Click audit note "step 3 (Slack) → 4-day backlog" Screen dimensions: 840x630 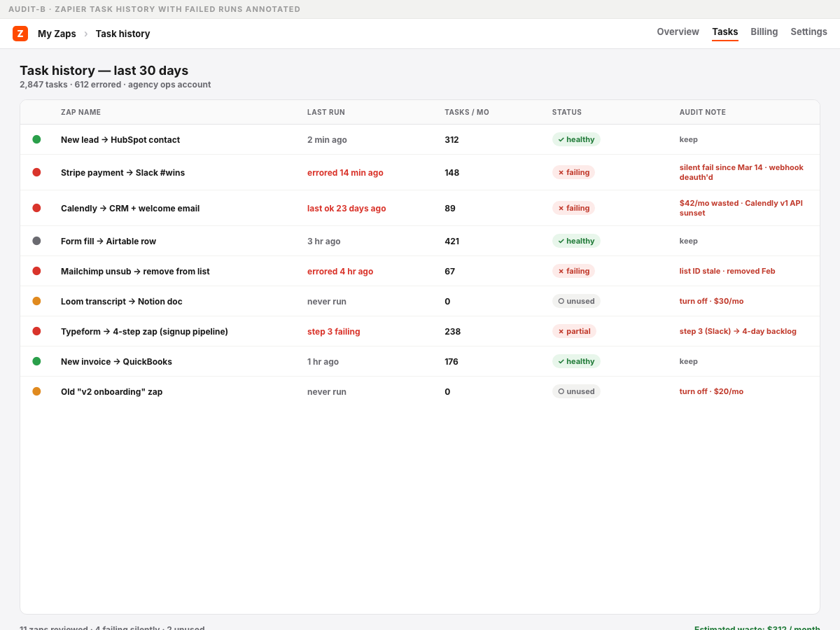(x=738, y=331)
